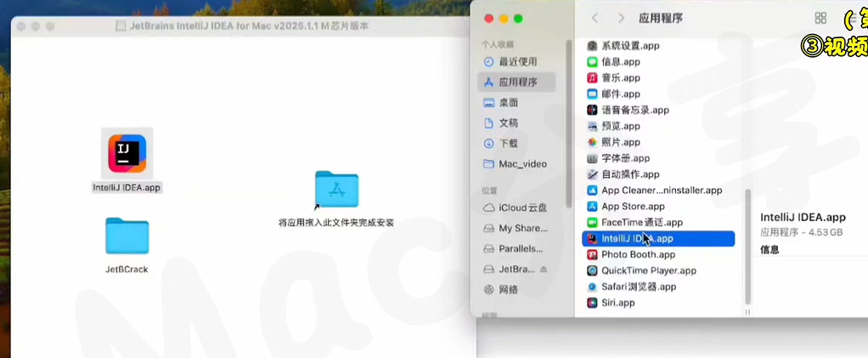Click the JetBCrack folder name label
The height and width of the screenshot is (358, 868).
click(x=127, y=270)
